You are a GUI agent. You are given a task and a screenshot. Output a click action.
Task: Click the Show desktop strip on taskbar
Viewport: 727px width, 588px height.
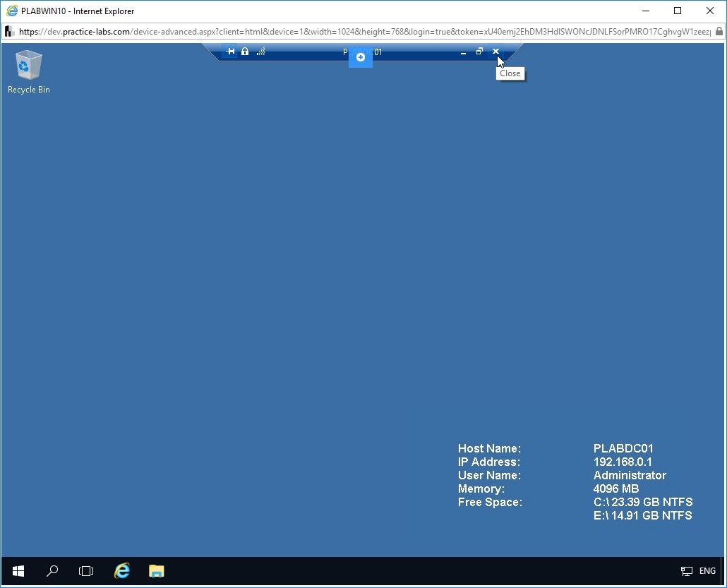[x=723, y=571]
